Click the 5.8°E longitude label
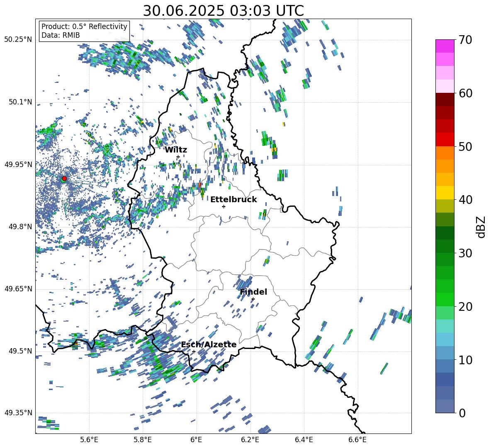This screenshot has height=448, width=491. click(x=143, y=440)
